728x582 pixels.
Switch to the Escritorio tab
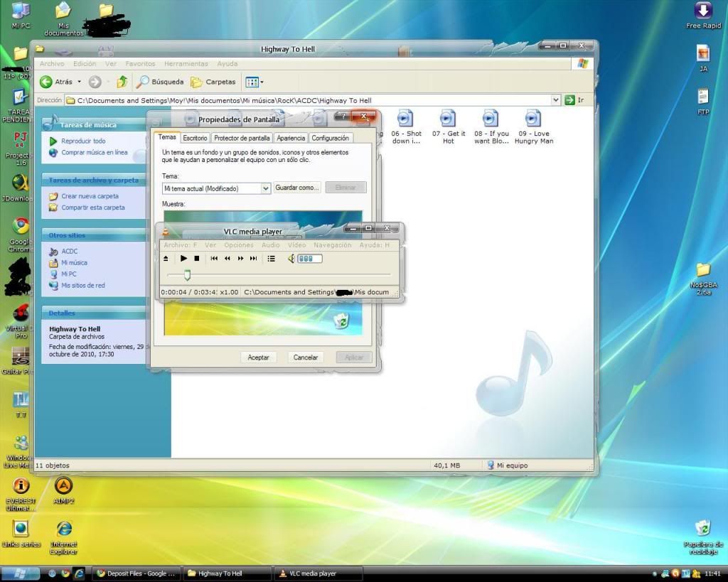click(x=195, y=138)
